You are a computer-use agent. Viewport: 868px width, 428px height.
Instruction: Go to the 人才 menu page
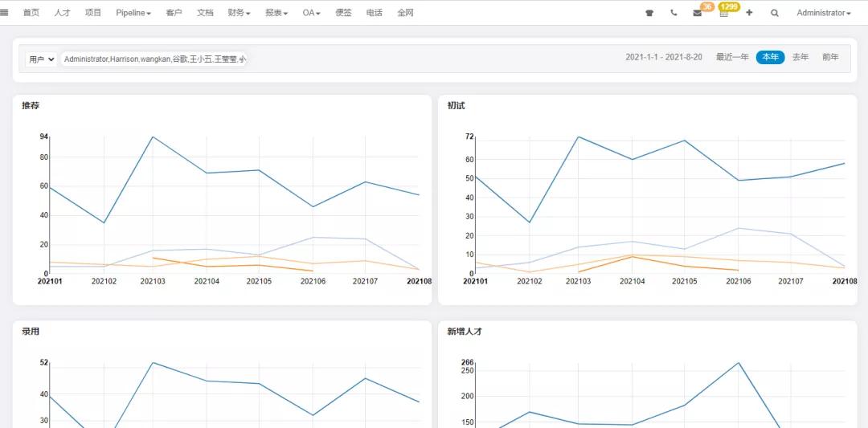[x=62, y=14]
